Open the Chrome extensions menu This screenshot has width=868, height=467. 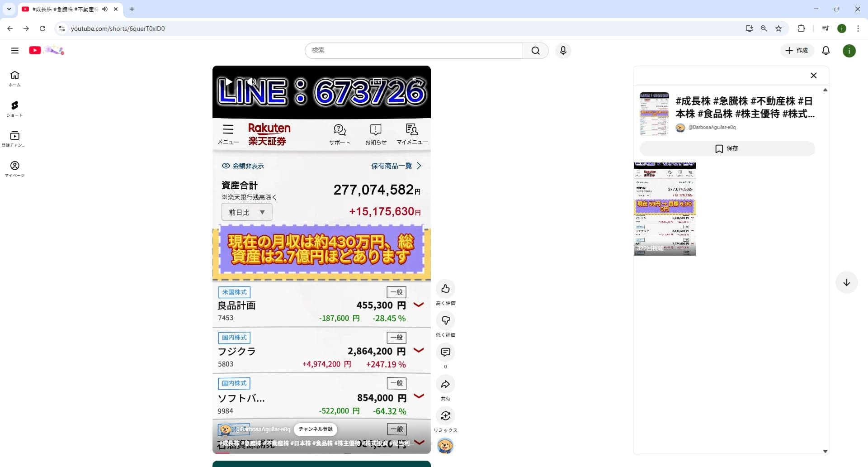(x=801, y=29)
